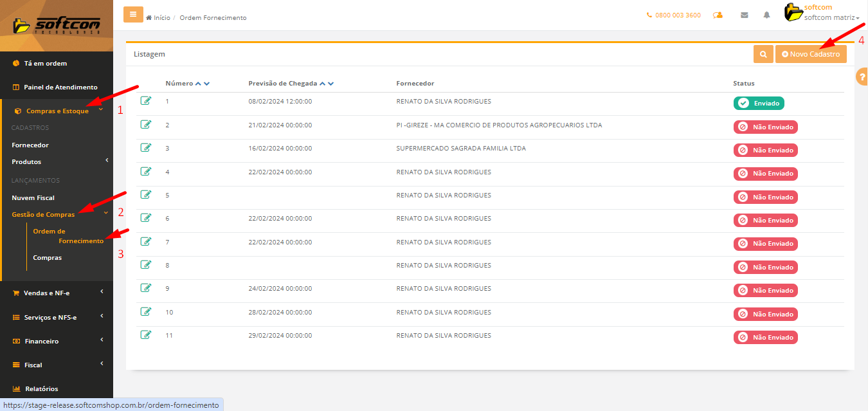Click the Não Enviado status of order 2
This screenshot has height=411, width=868.
[766, 127]
